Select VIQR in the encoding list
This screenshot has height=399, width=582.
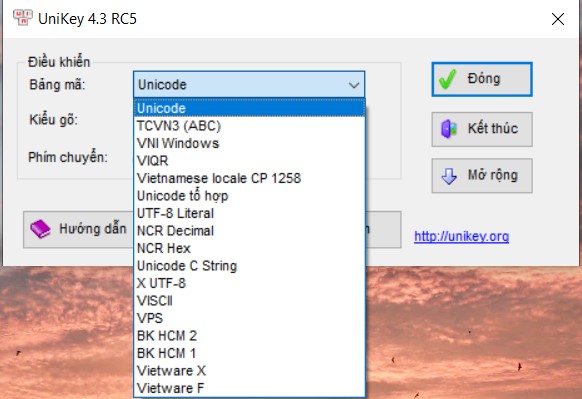click(249, 161)
